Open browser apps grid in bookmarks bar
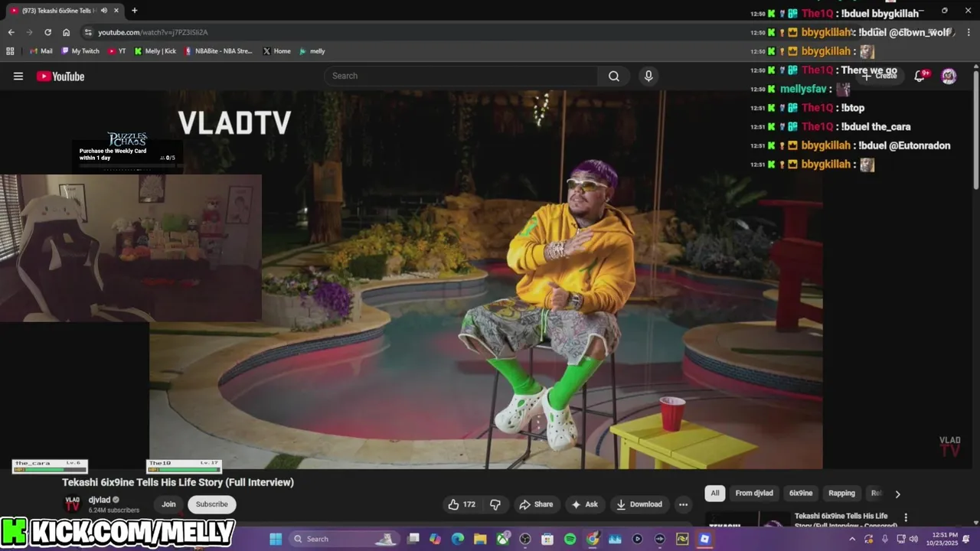This screenshot has height=551, width=980. pos(10,51)
